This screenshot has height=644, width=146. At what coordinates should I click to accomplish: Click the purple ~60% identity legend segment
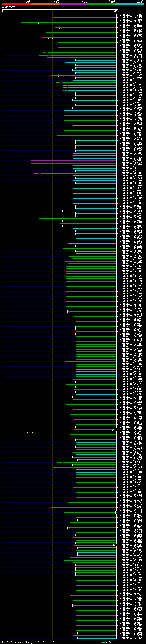click(73, 4)
